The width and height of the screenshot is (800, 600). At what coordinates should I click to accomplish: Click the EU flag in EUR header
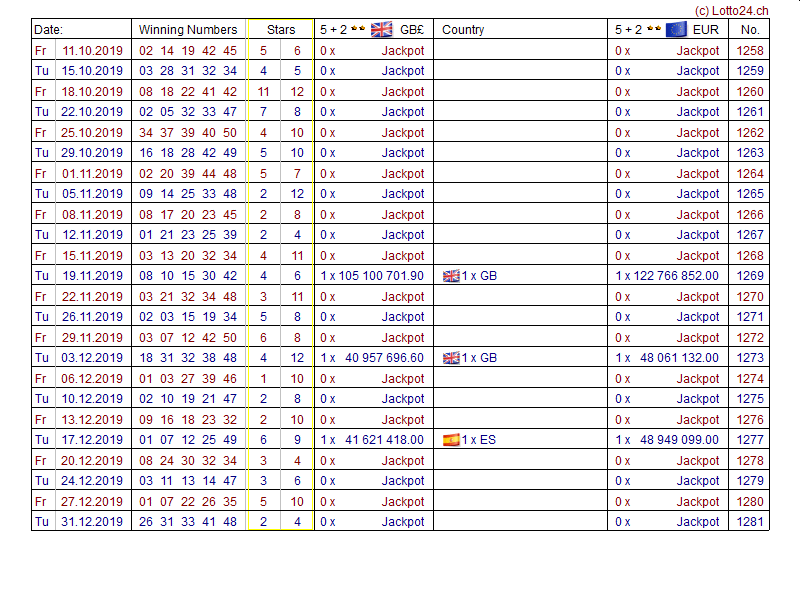[x=676, y=29]
